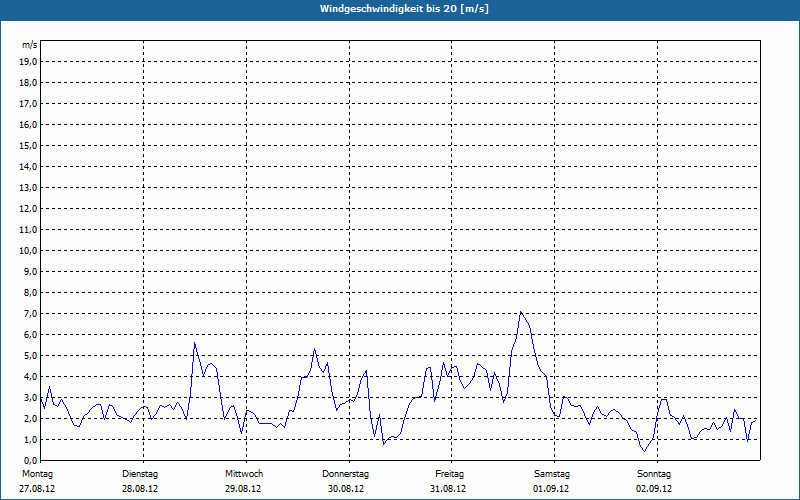Click the chart title Windgeschwindigkeit bis 20 [m/s]
The height and width of the screenshot is (500, 800).
tap(404, 9)
